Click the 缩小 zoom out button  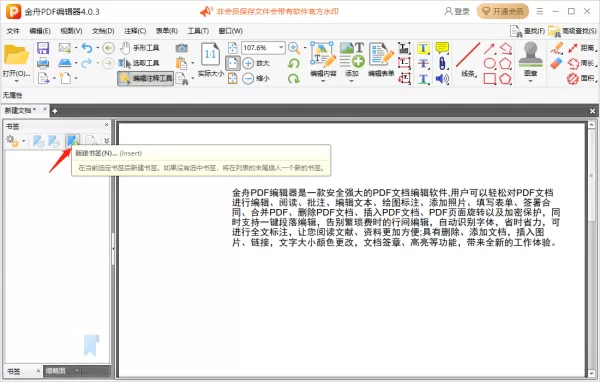(x=256, y=78)
